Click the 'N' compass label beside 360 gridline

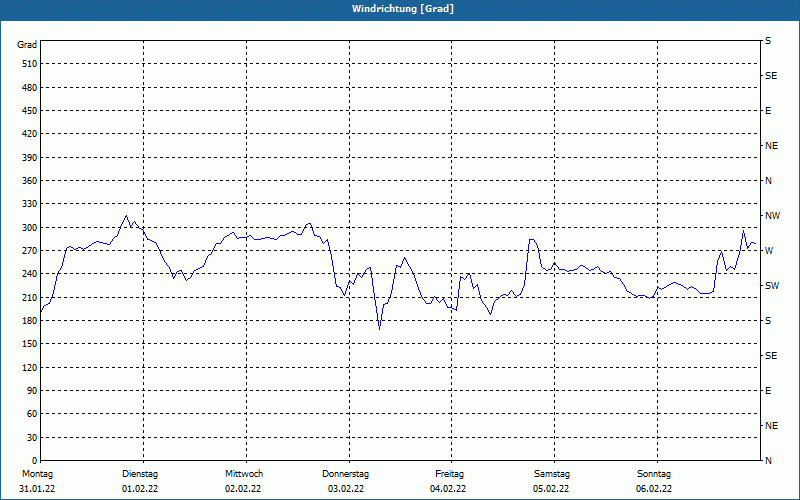[768, 181]
